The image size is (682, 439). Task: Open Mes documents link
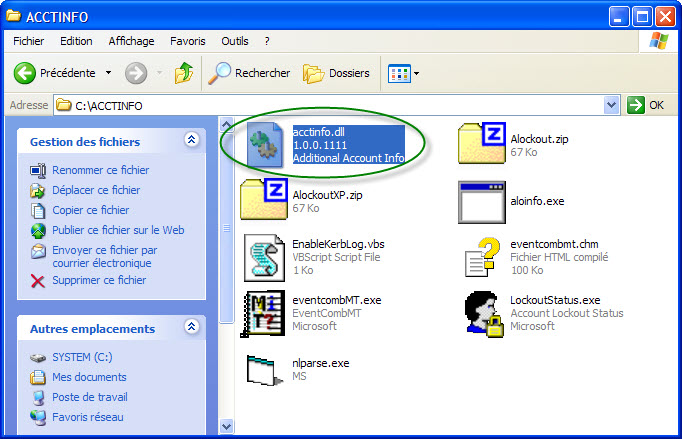pos(89,377)
